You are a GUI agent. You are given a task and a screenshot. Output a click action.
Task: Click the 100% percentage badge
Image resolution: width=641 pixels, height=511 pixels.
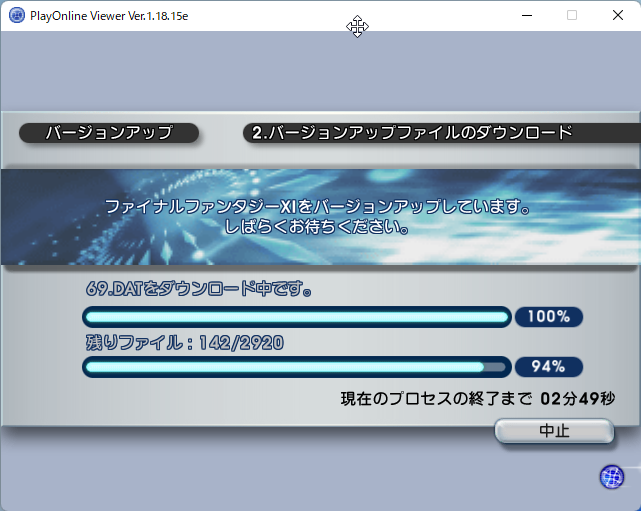[549, 317]
